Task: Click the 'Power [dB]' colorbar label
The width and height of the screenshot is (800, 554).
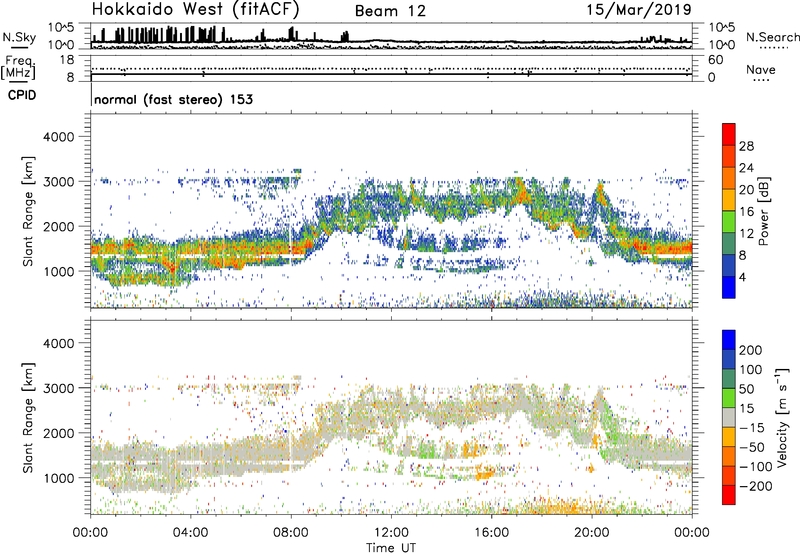Action: point(763,211)
